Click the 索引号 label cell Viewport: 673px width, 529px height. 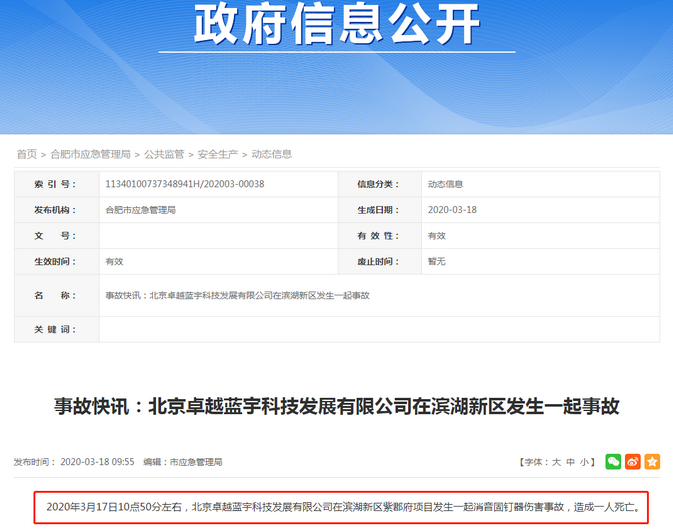pyautogui.click(x=57, y=184)
